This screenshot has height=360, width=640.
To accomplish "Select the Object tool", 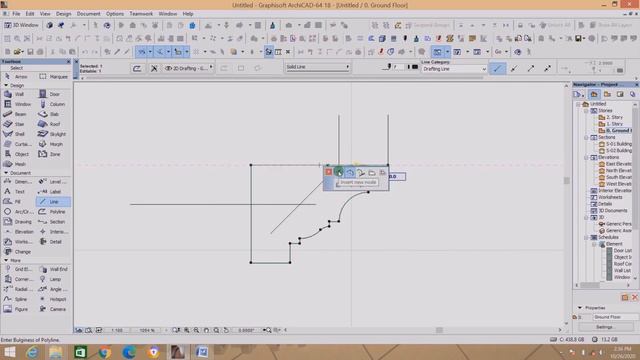I will pyautogui.click(x=17, y=154).
